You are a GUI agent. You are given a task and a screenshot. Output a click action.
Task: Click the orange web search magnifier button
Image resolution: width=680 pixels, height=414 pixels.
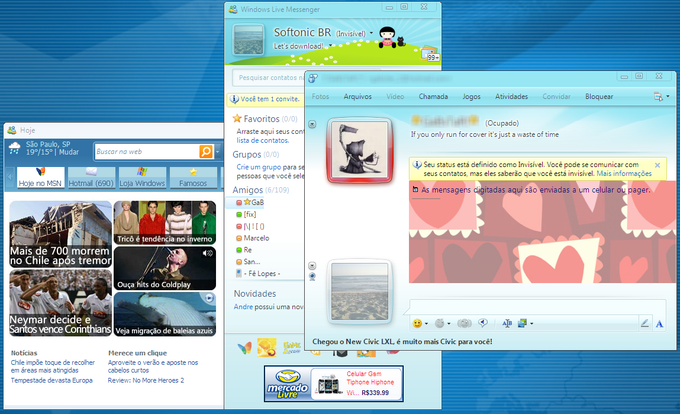point(206,151)
